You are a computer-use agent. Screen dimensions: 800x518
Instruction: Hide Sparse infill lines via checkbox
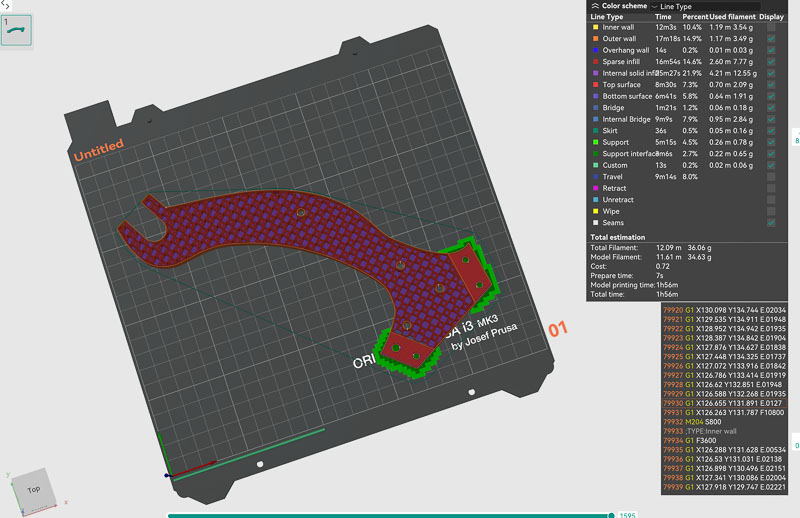click(770, 62)
